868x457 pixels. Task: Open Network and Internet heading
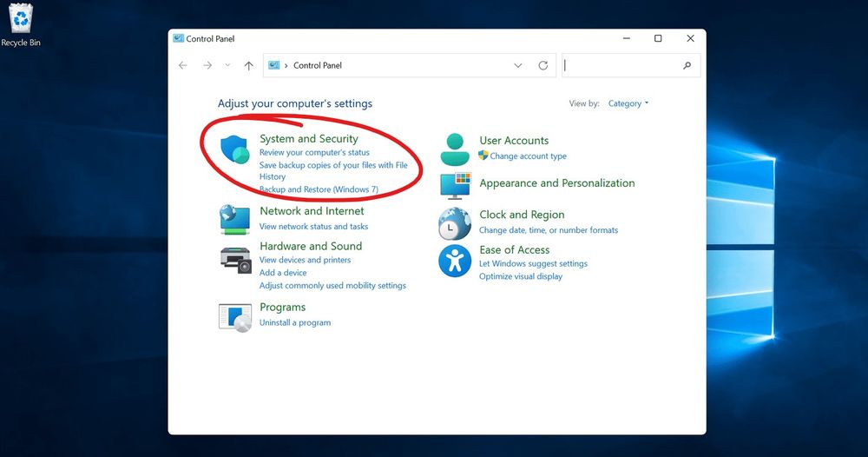[312, 211]
